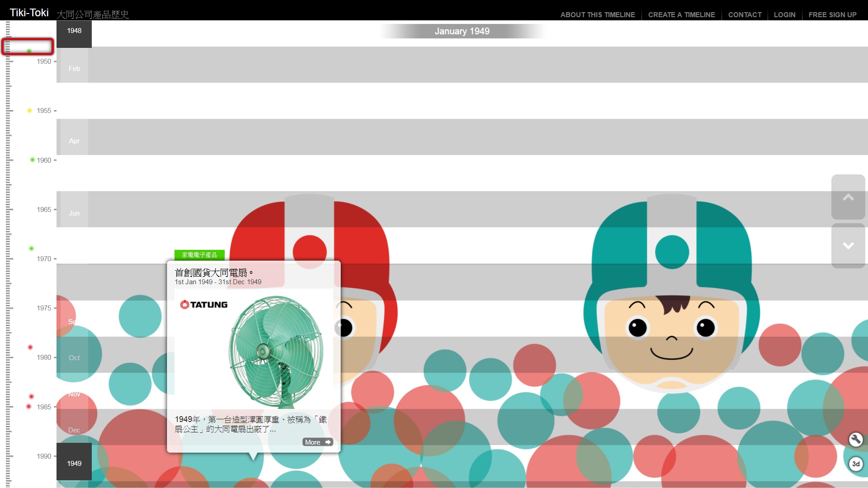868x488 pixels.
Task: Open About This Timeline menu
Action: pos(598,14)
